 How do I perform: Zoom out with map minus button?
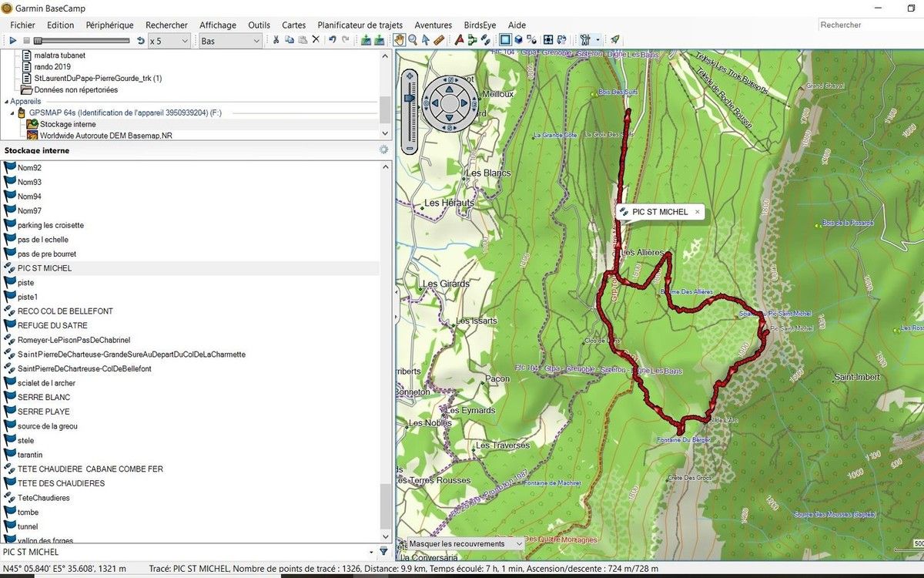click(410, 148)
